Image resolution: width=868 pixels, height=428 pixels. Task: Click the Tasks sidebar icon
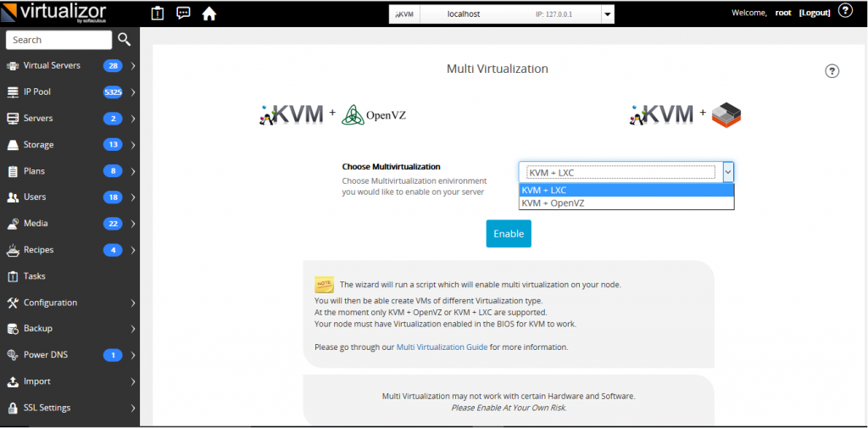click(13, 276)
